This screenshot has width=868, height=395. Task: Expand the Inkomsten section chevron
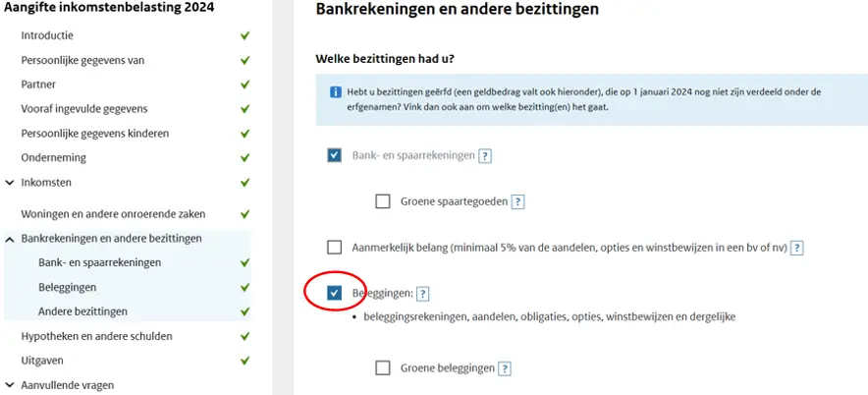click(10, 183)
